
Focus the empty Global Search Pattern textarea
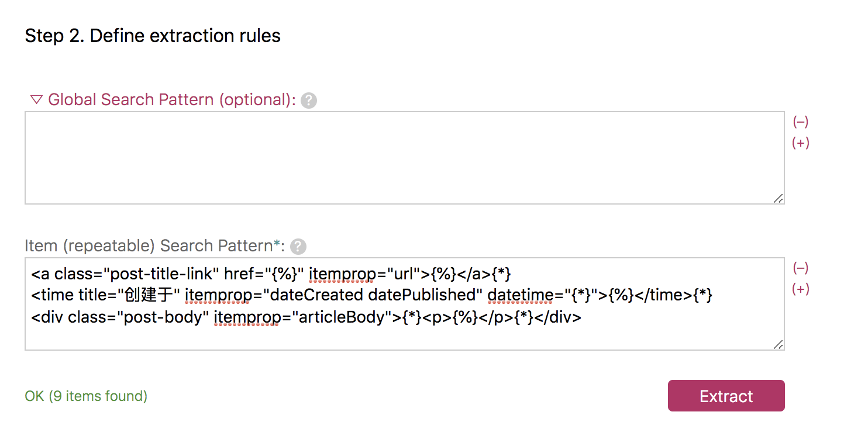point(404,158)
